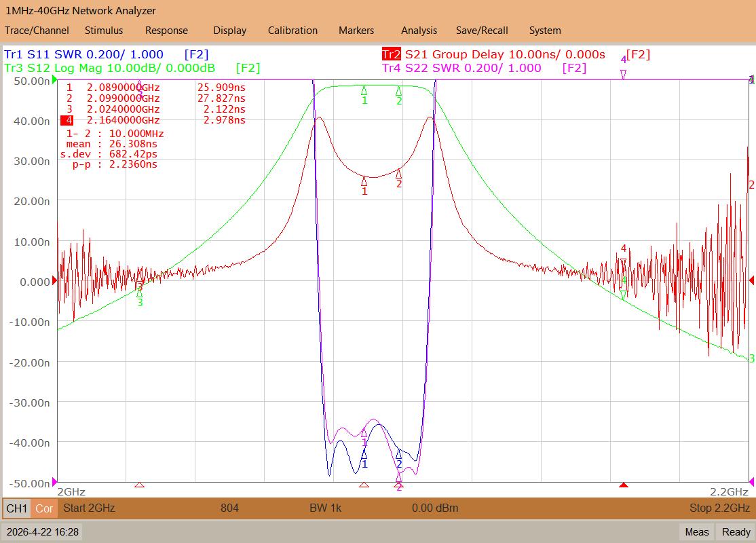
Task: Click the mean 26.308ns statistic
Action: click(x=112, y=144)
